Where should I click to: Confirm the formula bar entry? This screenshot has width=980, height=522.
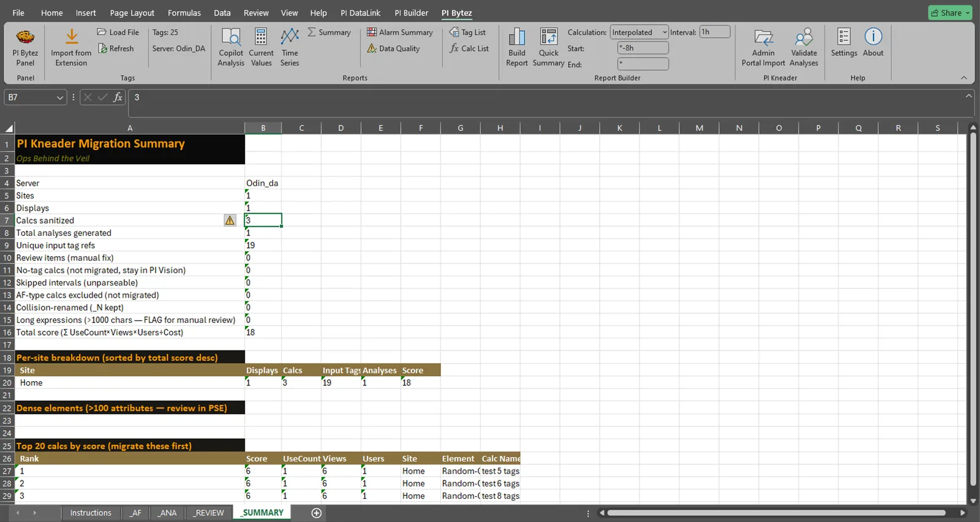pos(102,97)
